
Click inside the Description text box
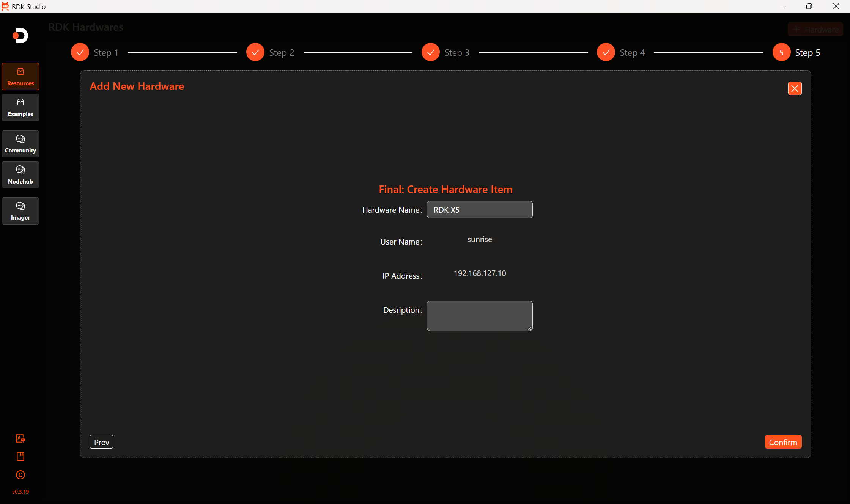(480, 316)
